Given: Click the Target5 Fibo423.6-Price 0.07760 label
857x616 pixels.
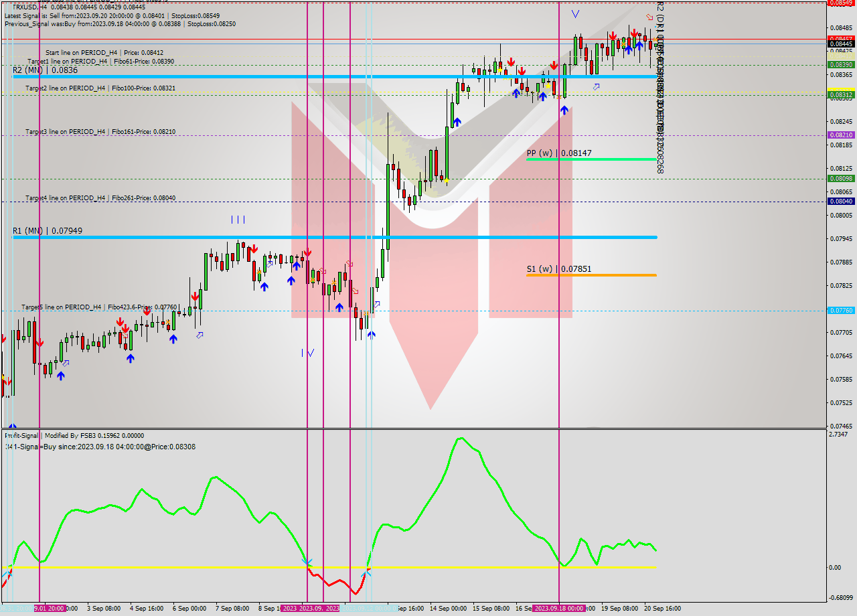Looking at the screenshot, I should tap(99, 307).
